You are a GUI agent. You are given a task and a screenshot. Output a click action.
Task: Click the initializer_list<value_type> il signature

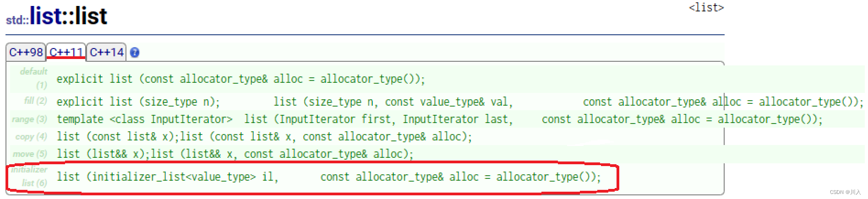tap(168, 177)
